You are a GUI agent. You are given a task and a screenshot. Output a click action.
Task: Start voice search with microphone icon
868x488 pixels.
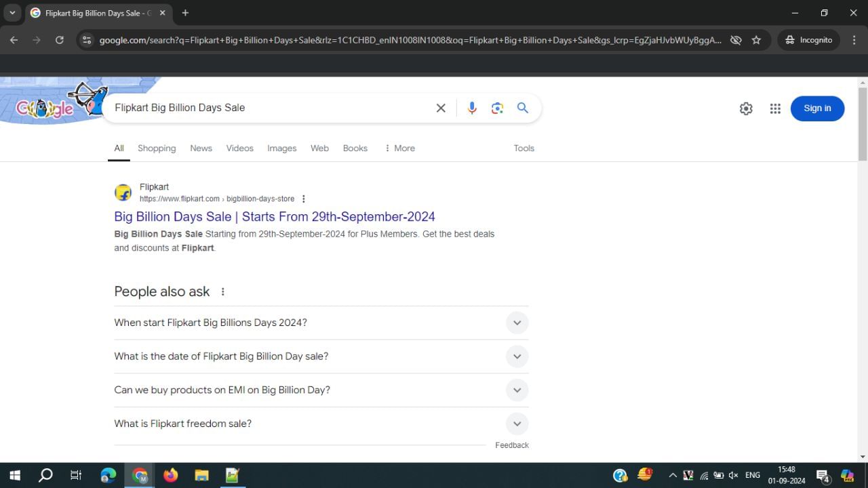(x=472, y=108)
